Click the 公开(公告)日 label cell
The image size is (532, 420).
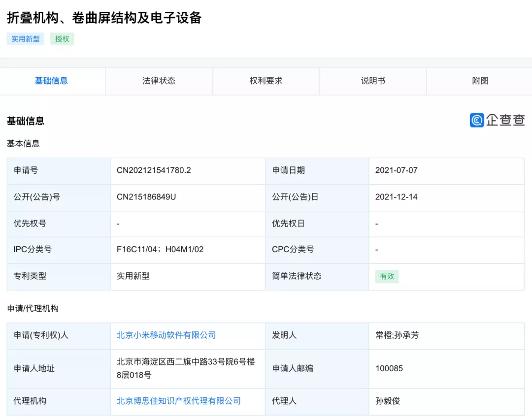317,197
